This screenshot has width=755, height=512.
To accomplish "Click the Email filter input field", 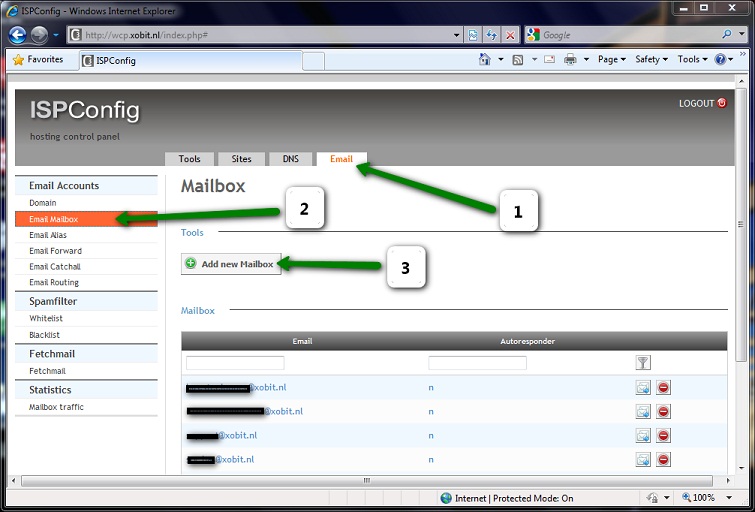I will [x=235, y=363].
